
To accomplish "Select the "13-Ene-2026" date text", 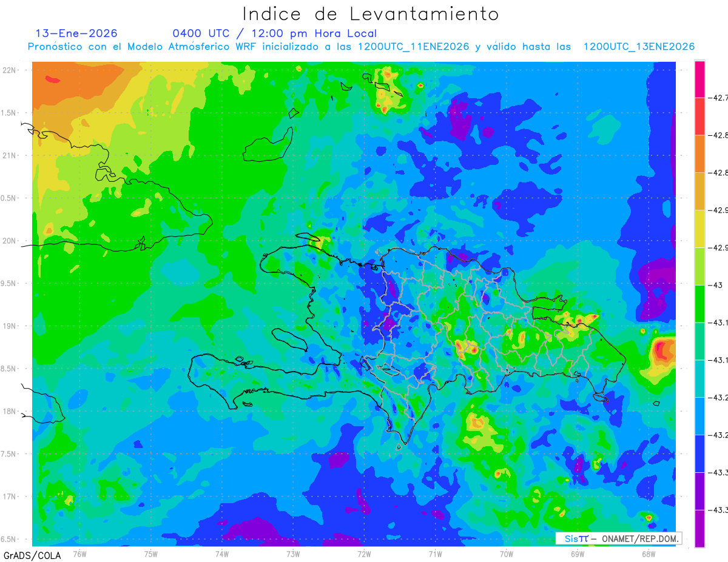I will (x=76, y=33).
